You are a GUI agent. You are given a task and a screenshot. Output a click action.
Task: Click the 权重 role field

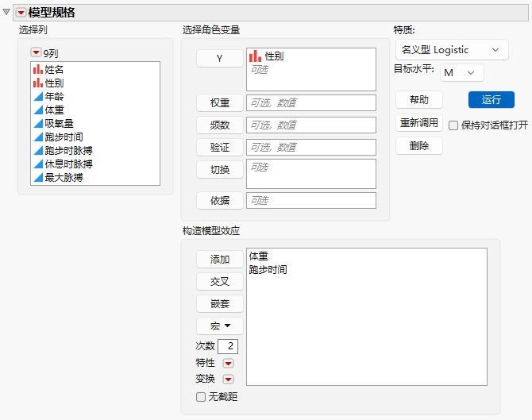pos(311,102)
